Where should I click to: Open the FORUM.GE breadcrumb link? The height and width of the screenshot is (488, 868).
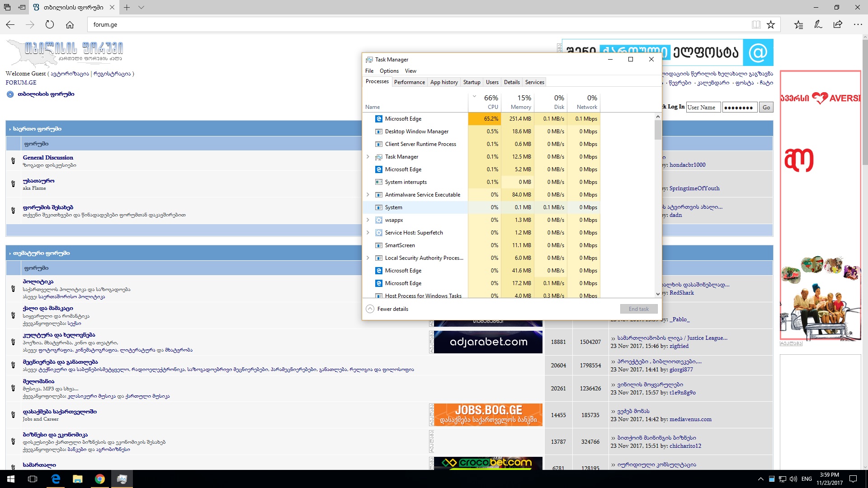(x=21, y=83)
